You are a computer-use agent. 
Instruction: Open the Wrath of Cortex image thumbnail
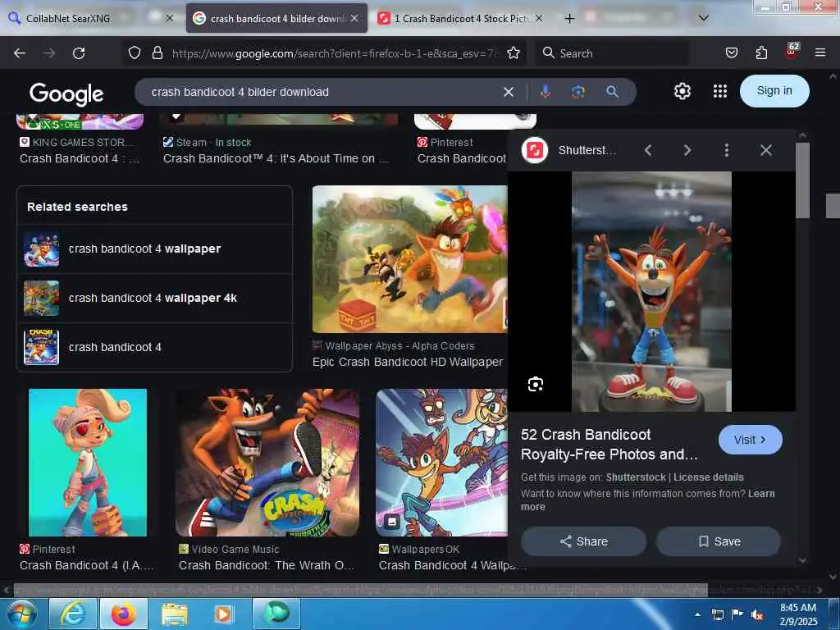coord(267,463)
